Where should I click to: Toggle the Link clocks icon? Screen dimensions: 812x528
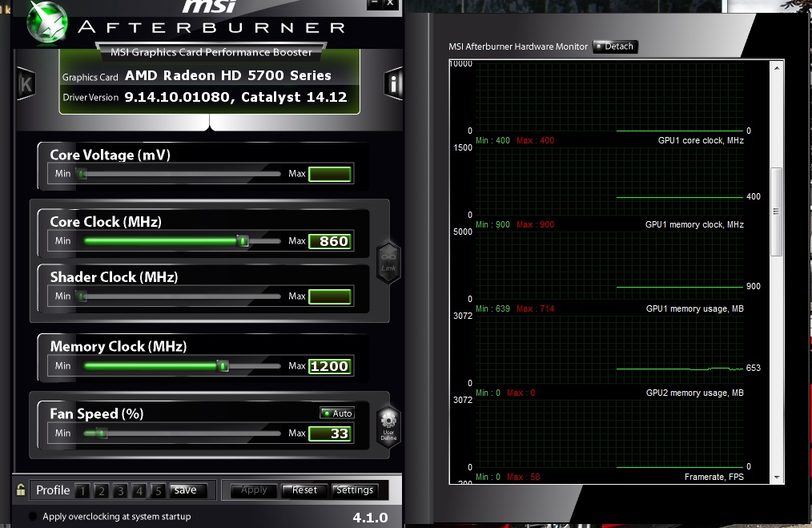(x=388, y=262)
